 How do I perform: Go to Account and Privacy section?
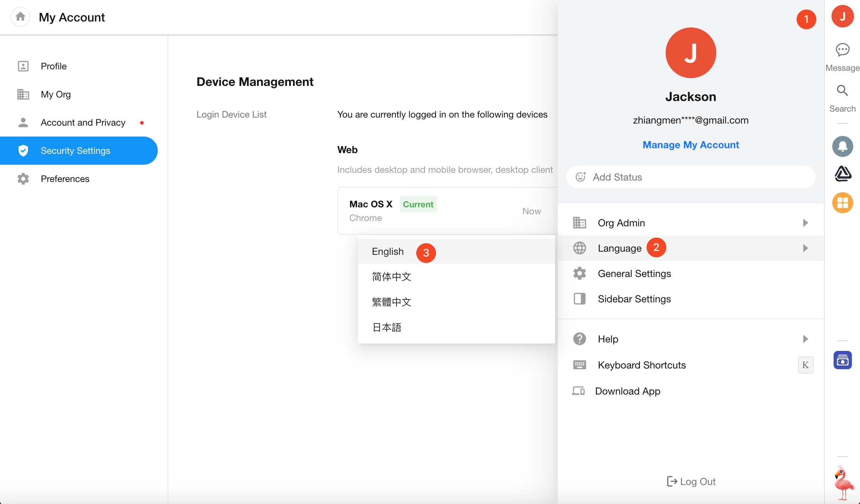coord(83,122)
